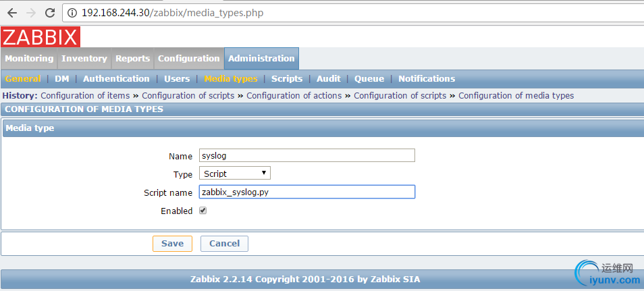This screenshot has height=291, width=644.
Task: Open the Type dropdown
Action: [234, 174]
